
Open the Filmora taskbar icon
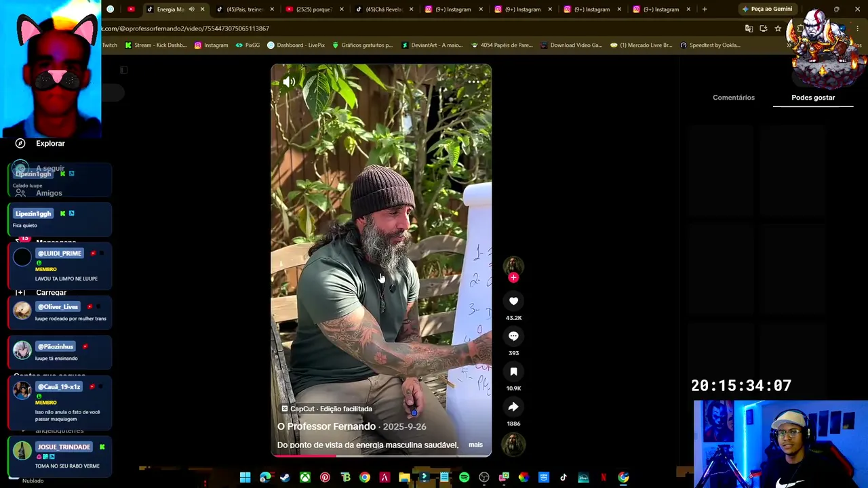424,477
